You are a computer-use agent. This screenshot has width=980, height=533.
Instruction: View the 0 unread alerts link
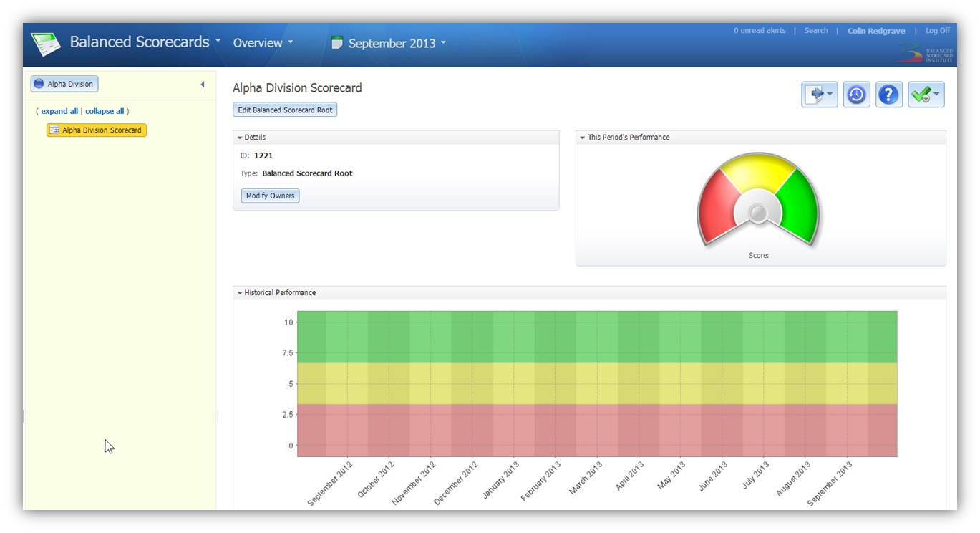click(760, 31)
